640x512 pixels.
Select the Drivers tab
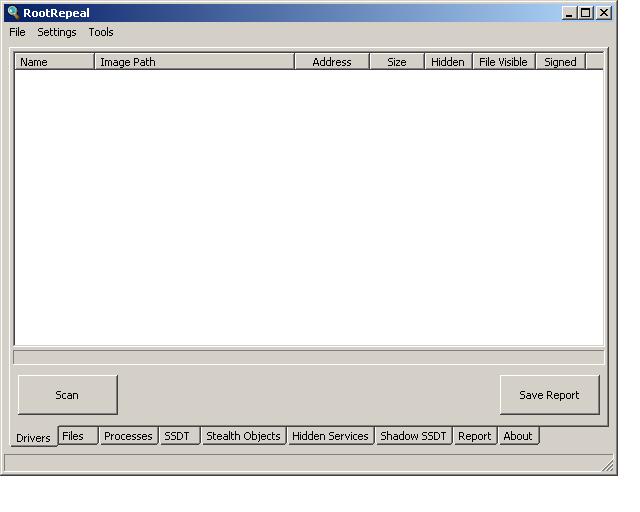coord(33,437)
